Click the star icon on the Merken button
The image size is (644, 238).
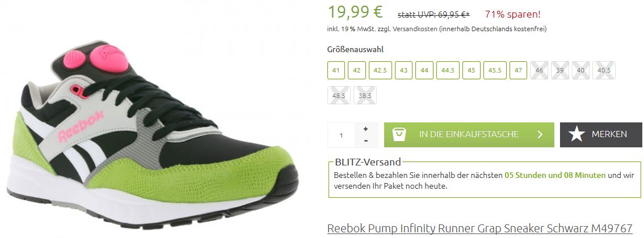coord(576,134)
